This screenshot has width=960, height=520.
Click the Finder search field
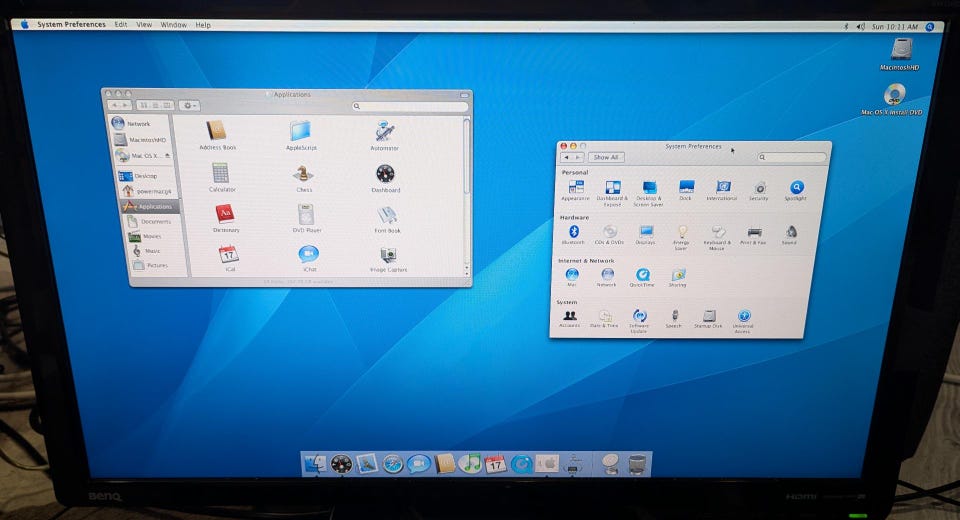[x=410, y=106]
